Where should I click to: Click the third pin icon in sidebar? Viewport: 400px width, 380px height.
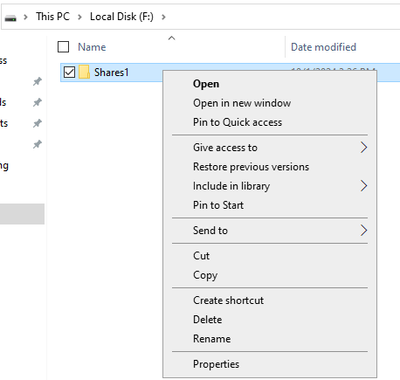tap(37, 123)
